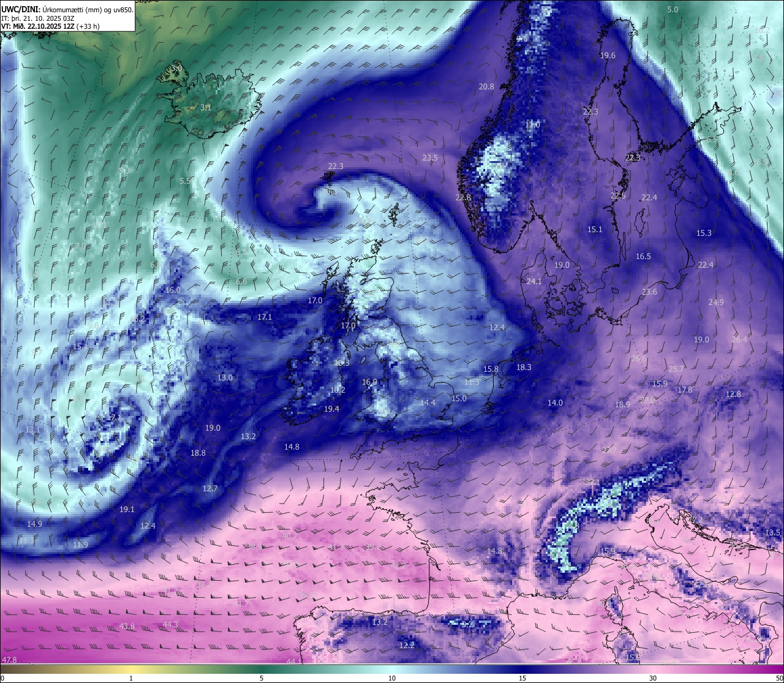Viewport: 784px width, 683px height.
Task: Click the color scale tick label '10'
Action: point(392,678)
